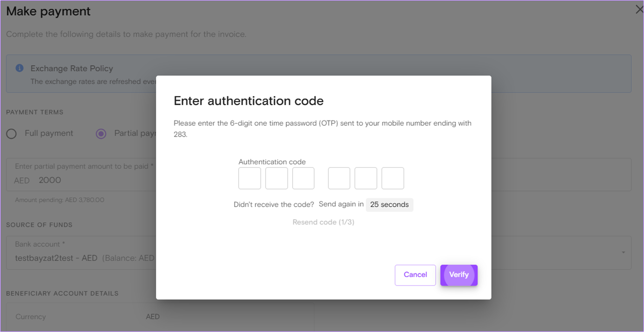
Task: Open the Bank account dropdown arrow
Action: pyautogui.click(x=623, y=253)
